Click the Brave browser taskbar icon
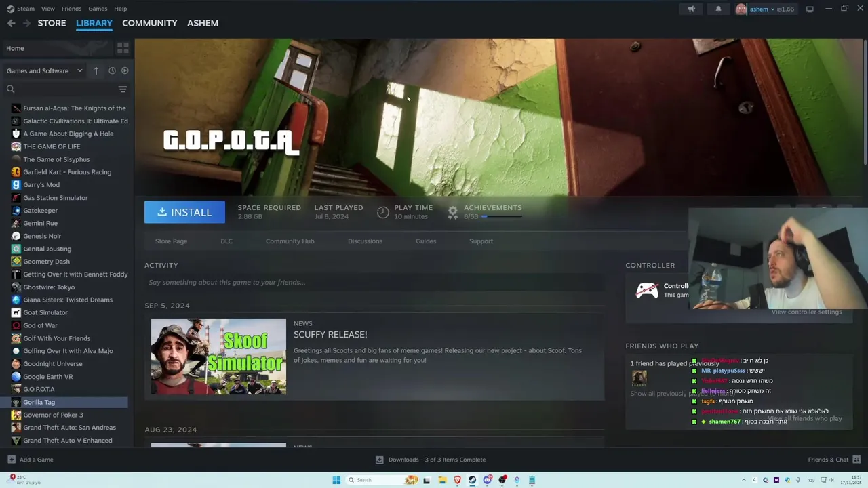Image resolution: width=868 pixels, height=488 pixels. click(457, 480)
